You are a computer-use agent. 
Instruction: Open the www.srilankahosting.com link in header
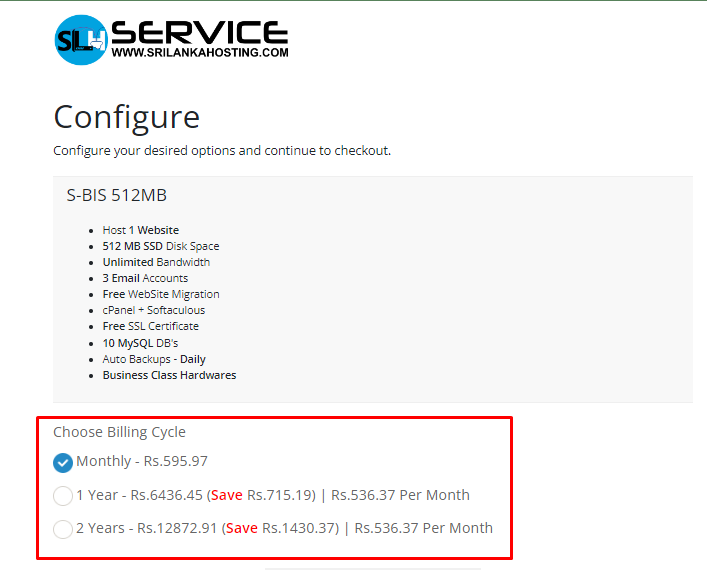point(200,52)
